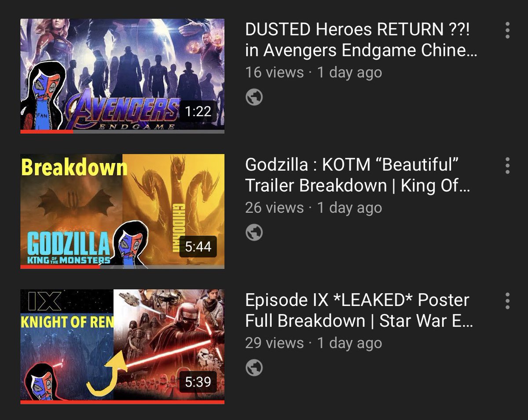Tap public globe icon under Avengers video

(x=254, y=97)
